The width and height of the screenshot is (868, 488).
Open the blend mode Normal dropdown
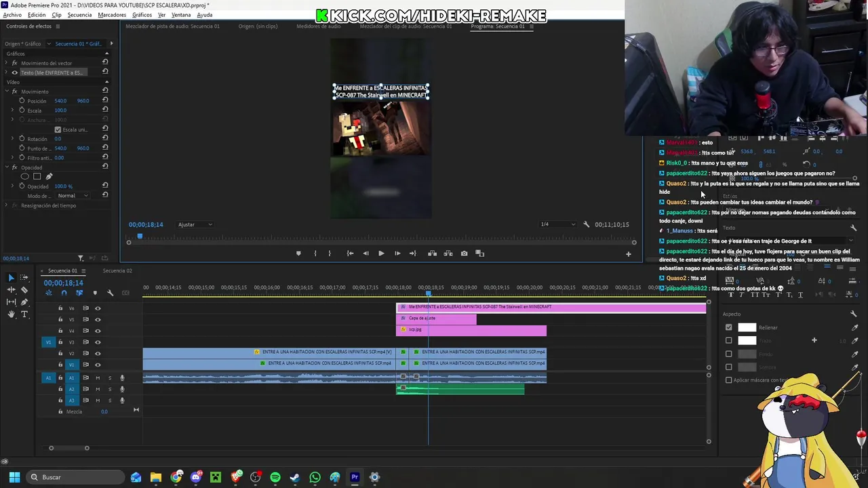73,196
